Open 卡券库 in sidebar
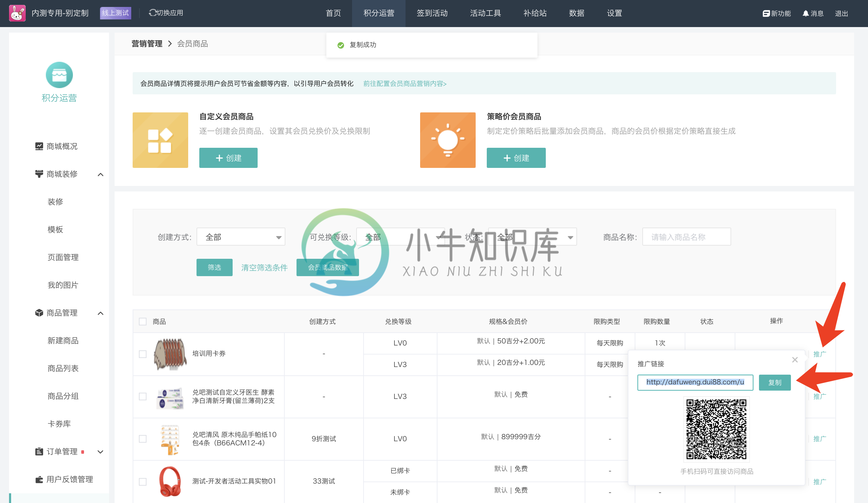Image resolution: width=868 pixels, height=503 pixels. pyautogui.click(x=59, y=424)
